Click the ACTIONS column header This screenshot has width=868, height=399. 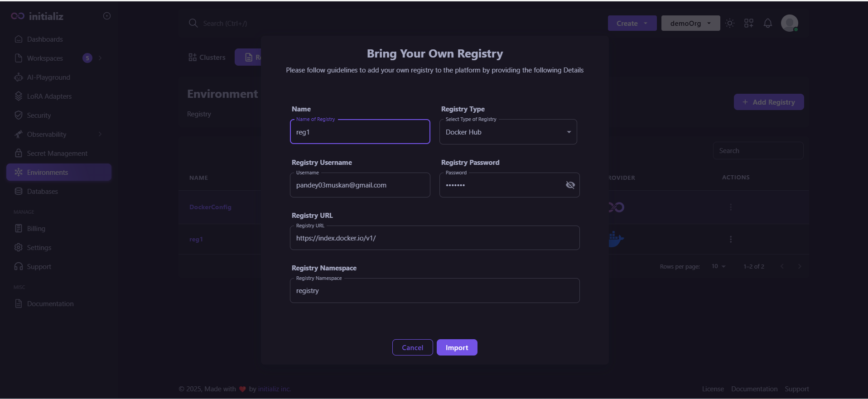(736, 177)
